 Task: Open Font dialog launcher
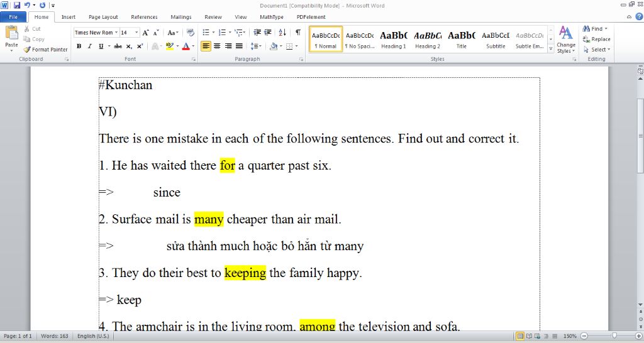[x=194, y=60]
